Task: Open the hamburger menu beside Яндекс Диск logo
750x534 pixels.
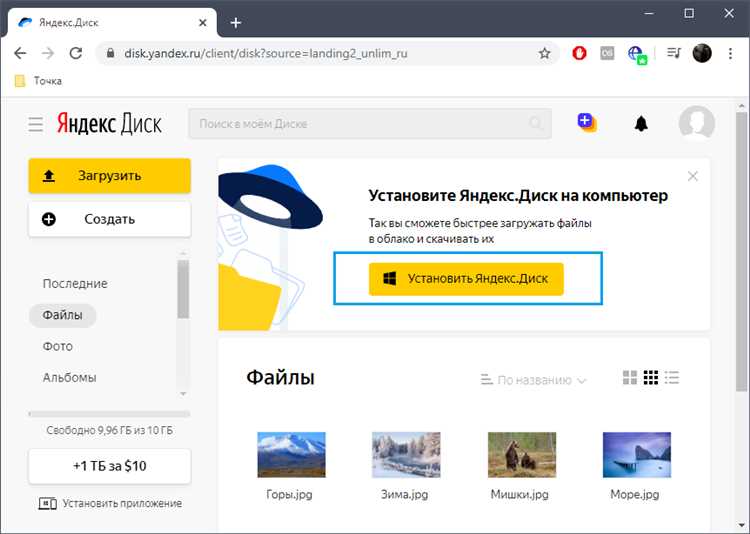Action: [36, 124]
